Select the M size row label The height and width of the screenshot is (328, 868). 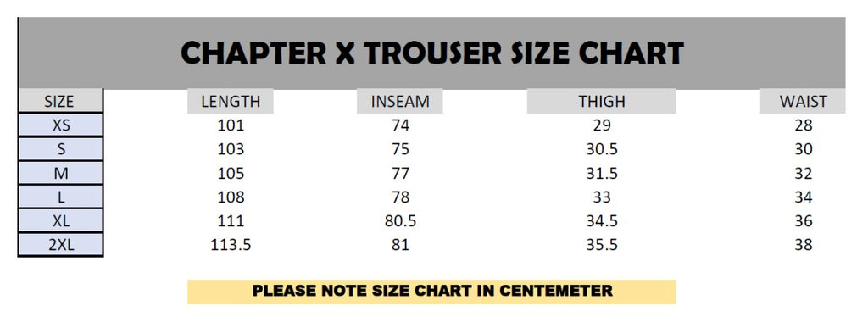(61, 173)
